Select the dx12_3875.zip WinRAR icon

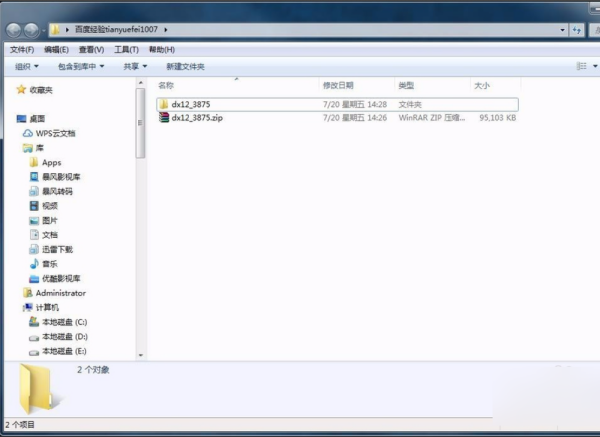164,117
